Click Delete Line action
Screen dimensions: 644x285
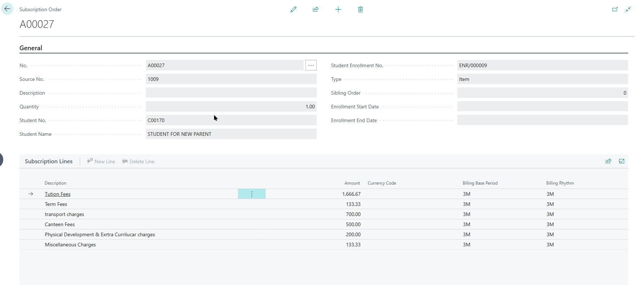pos(138,161)
